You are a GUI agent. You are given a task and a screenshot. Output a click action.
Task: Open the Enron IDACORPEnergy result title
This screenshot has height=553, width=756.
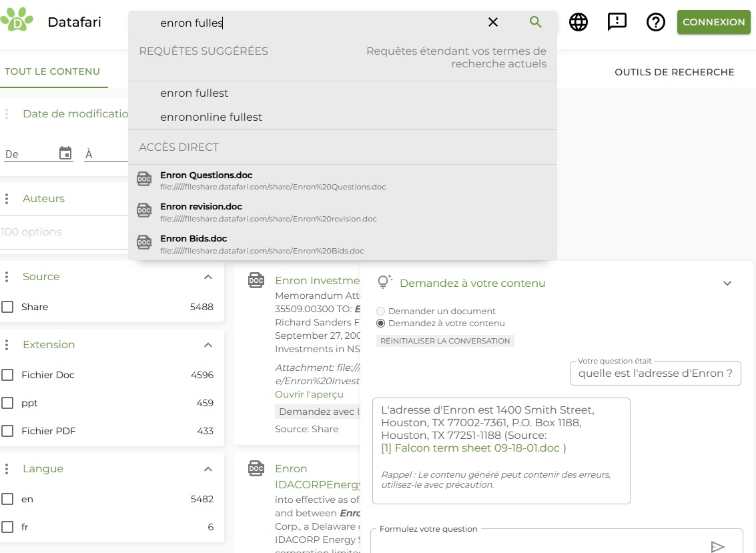click(317, 476)
